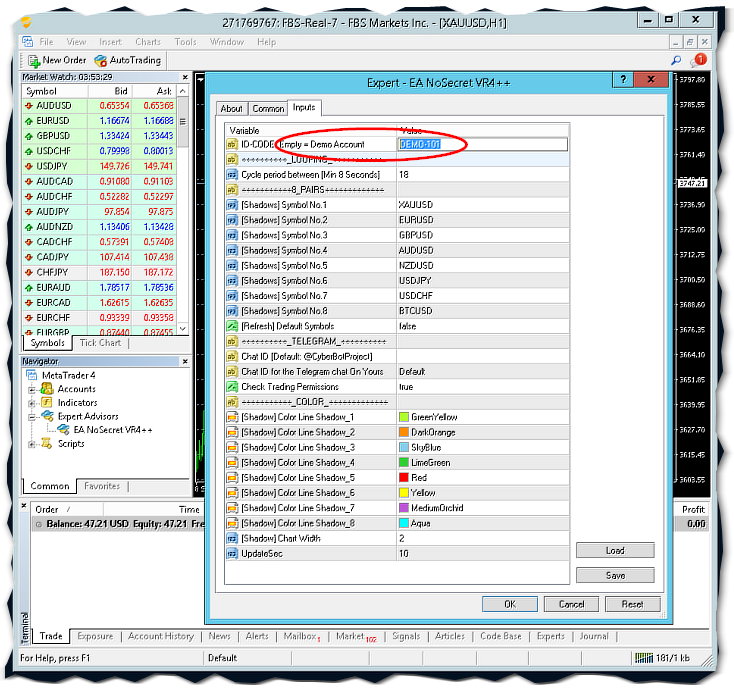
Task: Close the Market Watch panel
Action: (185, 76)
